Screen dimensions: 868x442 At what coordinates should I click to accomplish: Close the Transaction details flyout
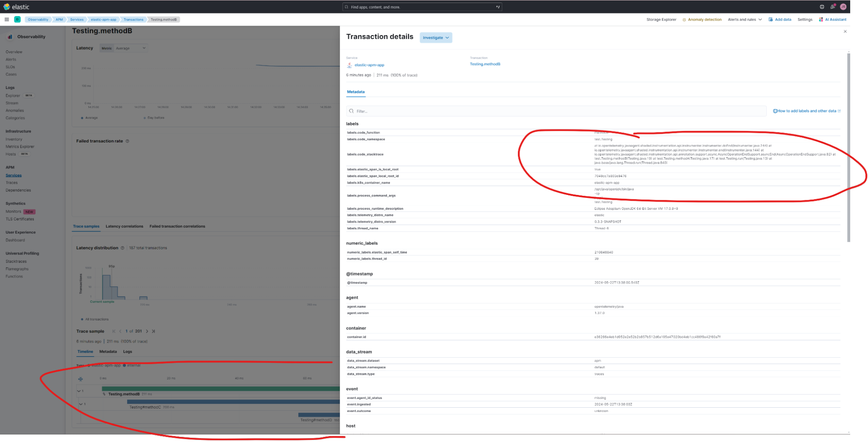pos(845,32)
